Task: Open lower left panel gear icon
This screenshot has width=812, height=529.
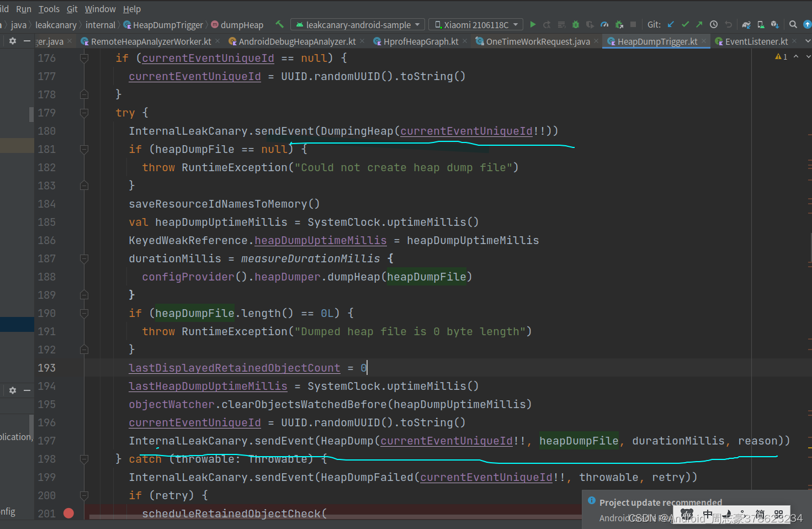Action: (x=13, y=390)
